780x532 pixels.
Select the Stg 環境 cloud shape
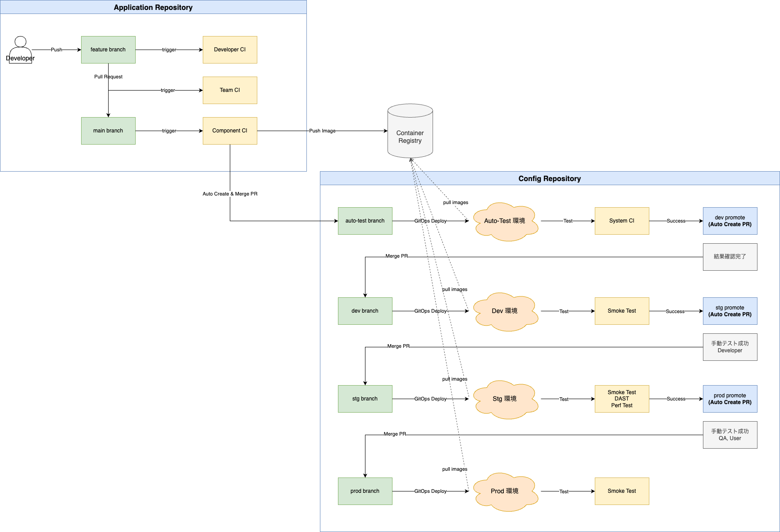coord(505,399)
